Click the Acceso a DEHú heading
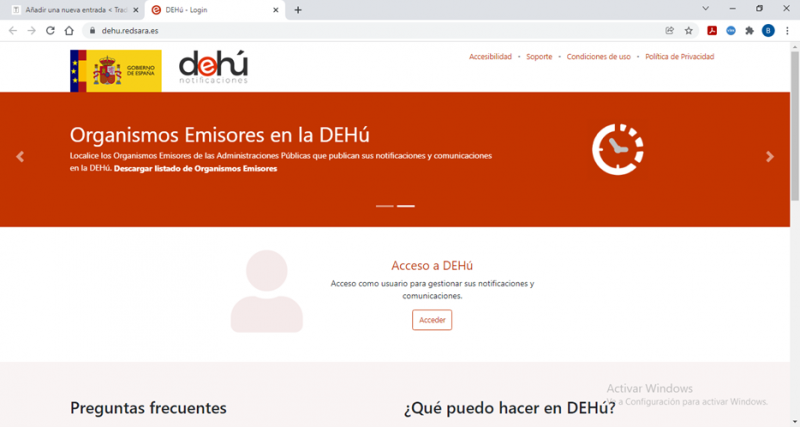The width and height of the screenshot is (800, 427). 432,265
